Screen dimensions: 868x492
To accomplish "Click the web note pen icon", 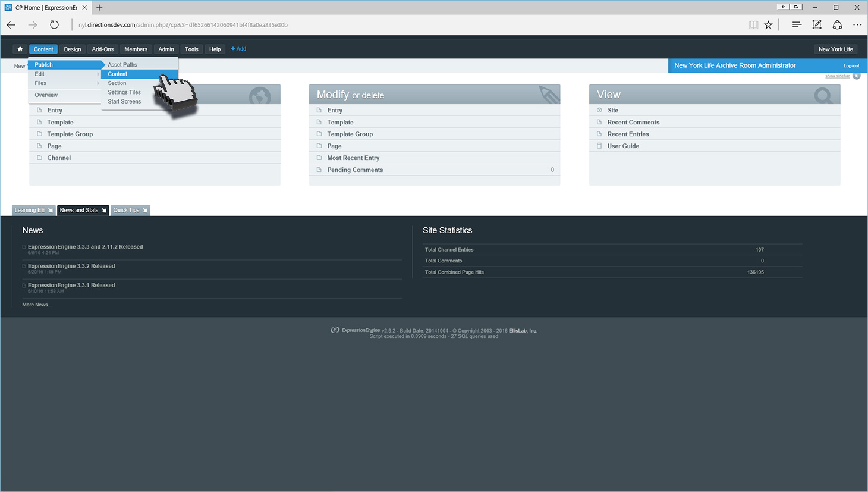I will [817, 25].
